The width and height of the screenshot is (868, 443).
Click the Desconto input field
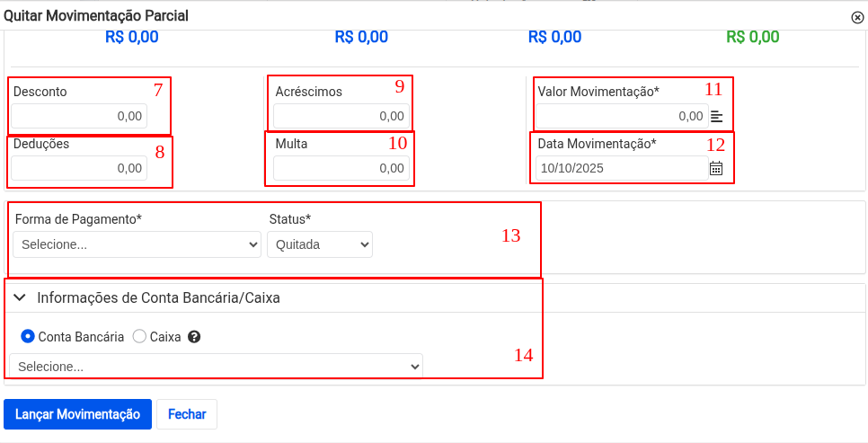point(79,116)
